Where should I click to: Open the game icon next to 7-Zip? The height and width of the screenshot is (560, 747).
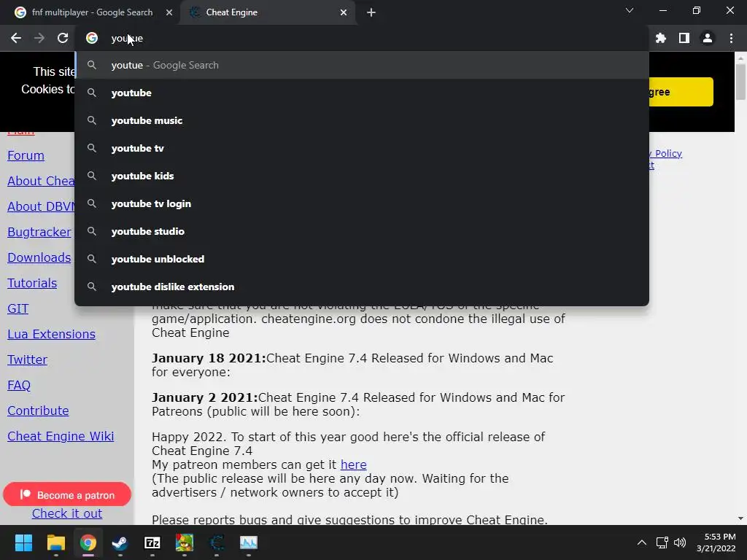[184, 542]
